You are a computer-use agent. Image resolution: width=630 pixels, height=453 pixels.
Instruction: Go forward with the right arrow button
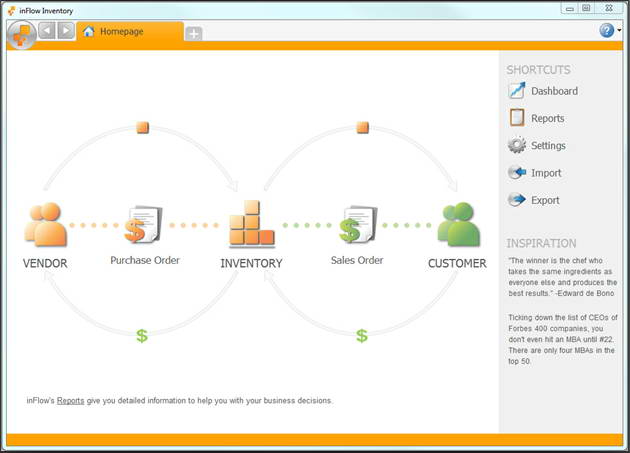pos(66,31)
